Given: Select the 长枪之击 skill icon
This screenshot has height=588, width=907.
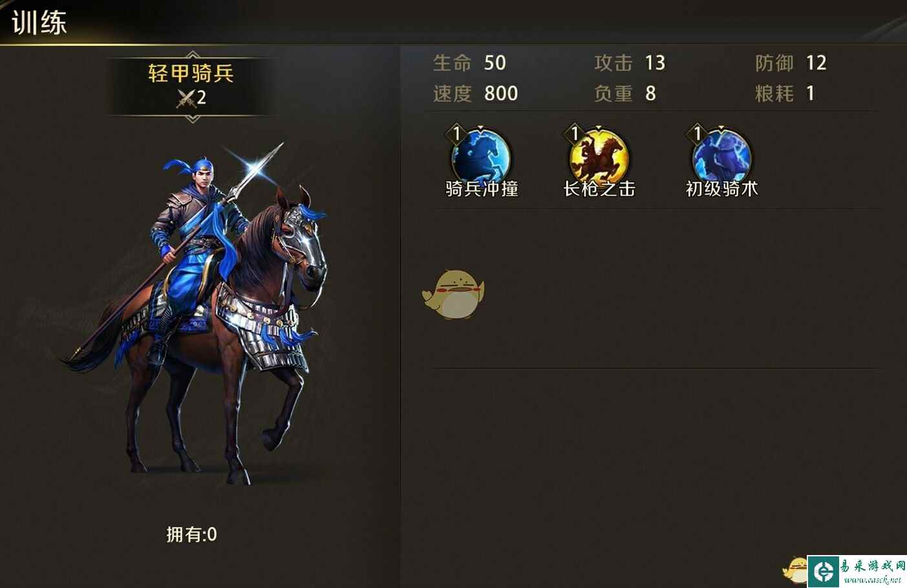Looking at the screenshot, I should [x=599, y=156].
